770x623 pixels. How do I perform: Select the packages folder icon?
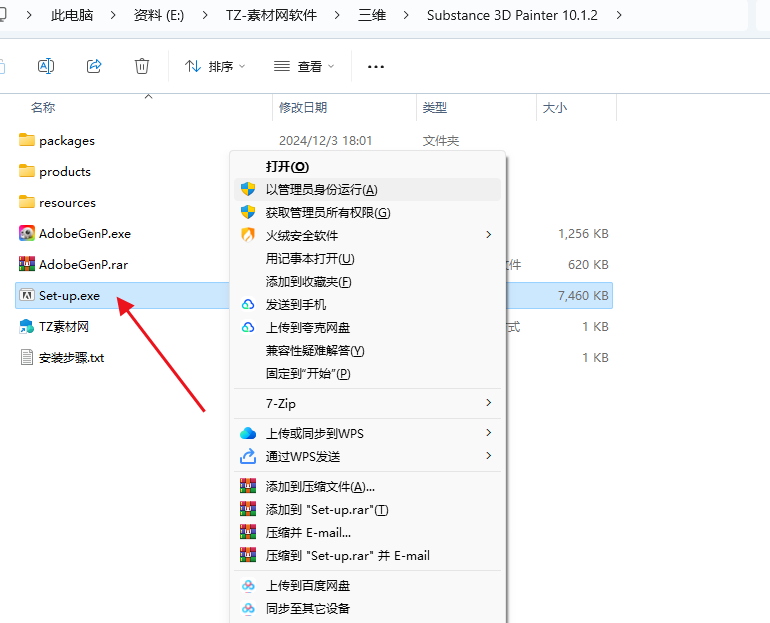tap(27, 140)
